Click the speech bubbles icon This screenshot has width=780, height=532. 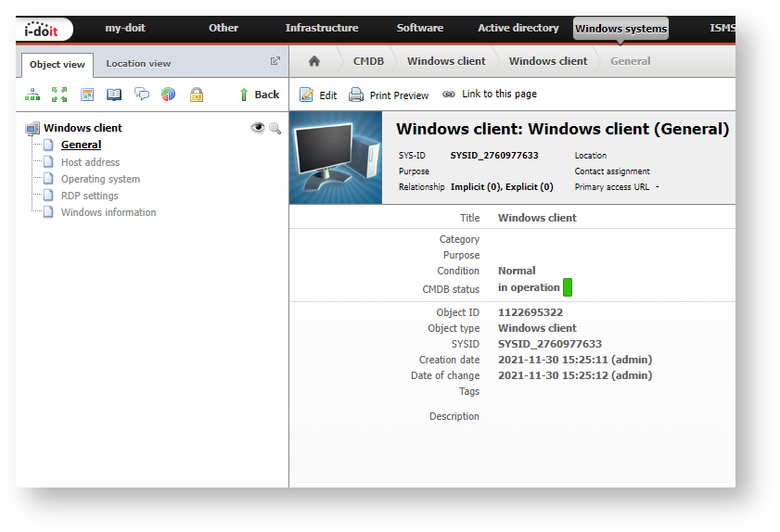click(142, 95)
